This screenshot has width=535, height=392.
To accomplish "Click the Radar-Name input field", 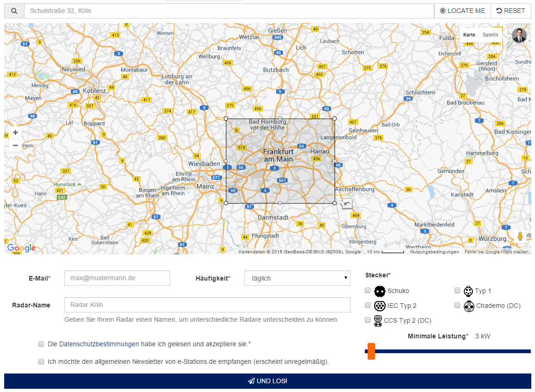I will tap(207, 305).
